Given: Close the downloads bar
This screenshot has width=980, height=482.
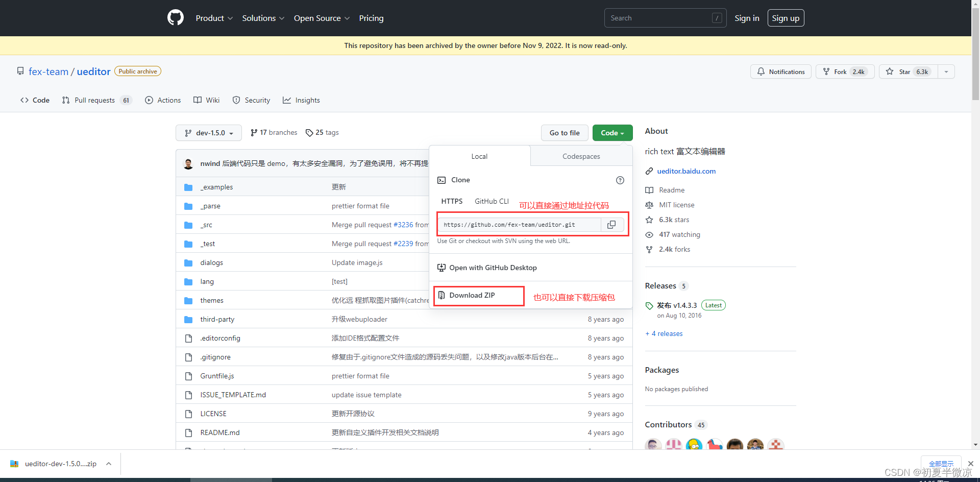Looking at the screenshot, I should (970, 464).
